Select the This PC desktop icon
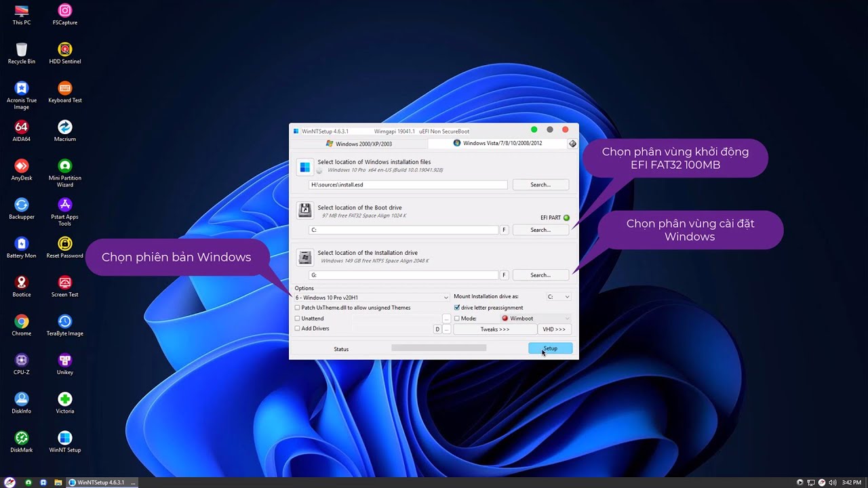The width and height of the screenshot is (868, 488). 22,14
